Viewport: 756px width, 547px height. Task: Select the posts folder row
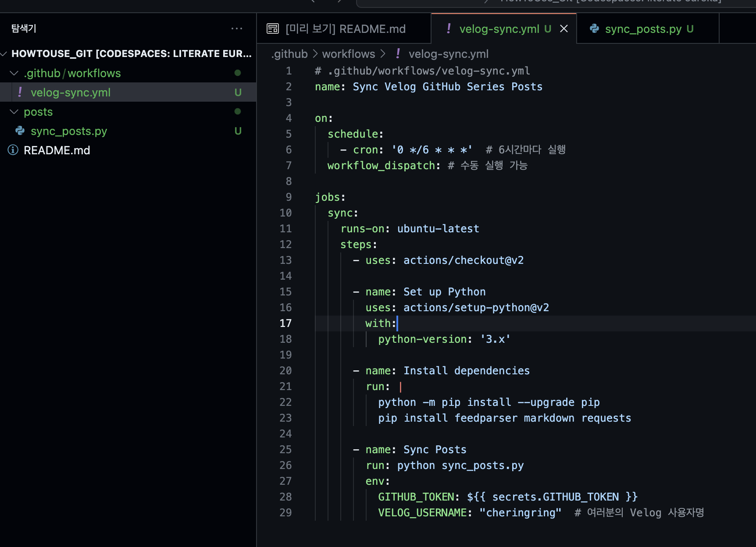click(128, 111)
